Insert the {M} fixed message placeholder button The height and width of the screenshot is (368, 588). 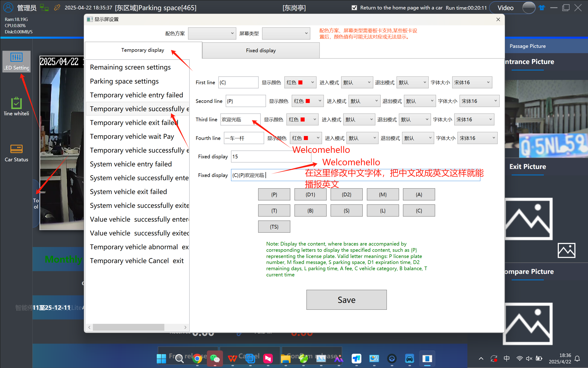point(382,194)
